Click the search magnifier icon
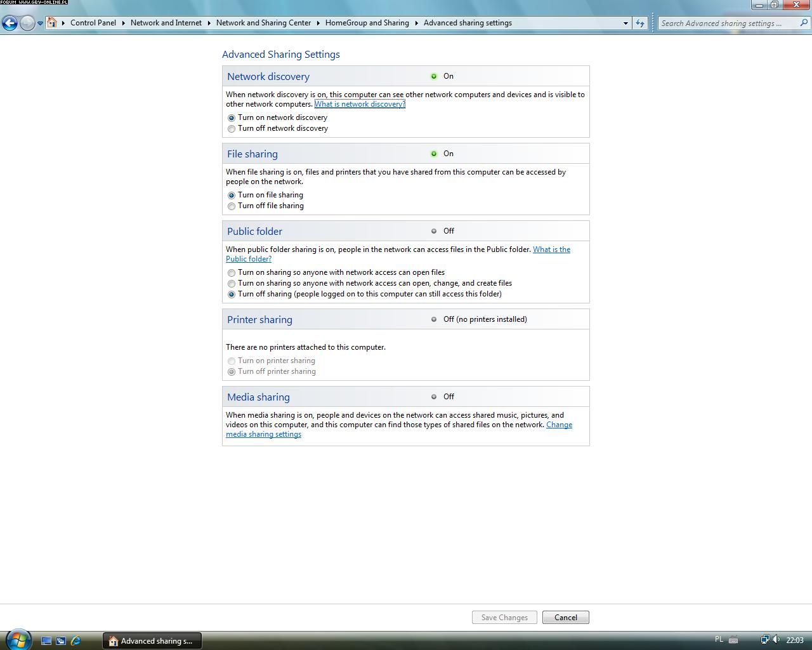The height and width of the screenshot is (650, 812). coord(804,23)
